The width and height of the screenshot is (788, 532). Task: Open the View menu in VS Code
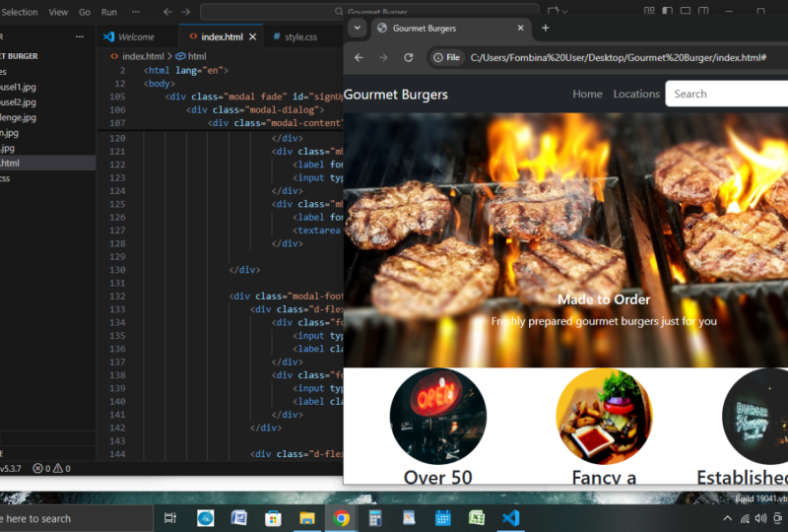(58, 12)
